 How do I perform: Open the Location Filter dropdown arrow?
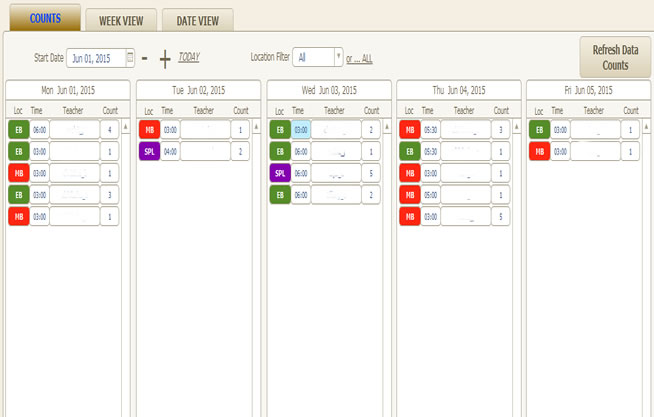338,57
